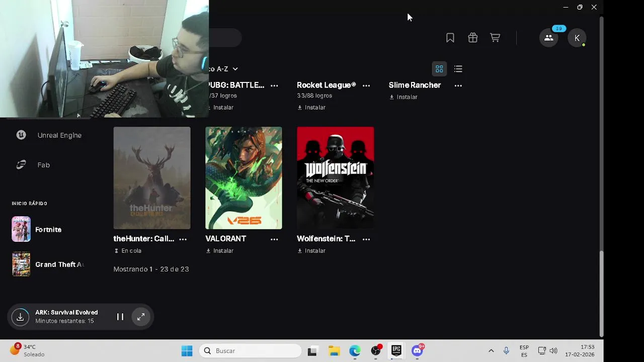Show hidden system tray icons
This screenshot has height=362, width=644.
(491, 351)
